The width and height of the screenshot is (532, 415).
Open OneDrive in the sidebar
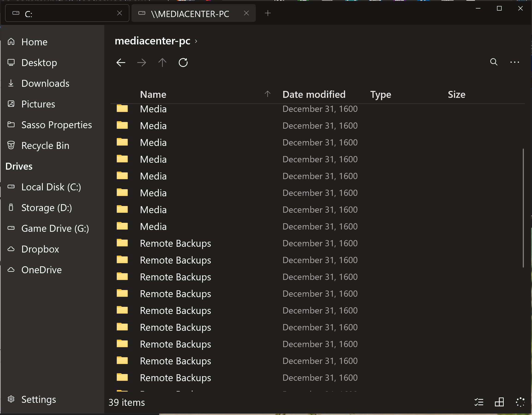[52, 270]
